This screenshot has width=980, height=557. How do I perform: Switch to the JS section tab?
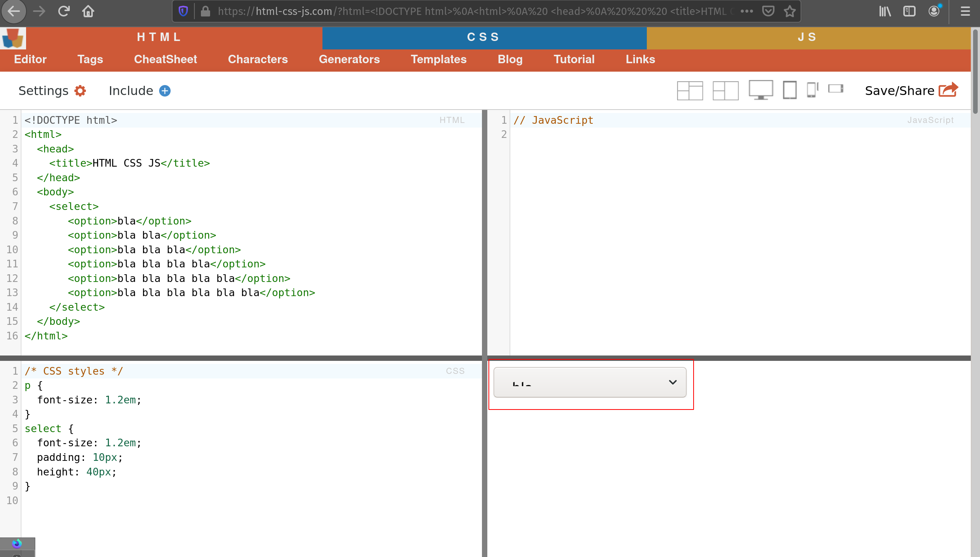tap(807, 37)
